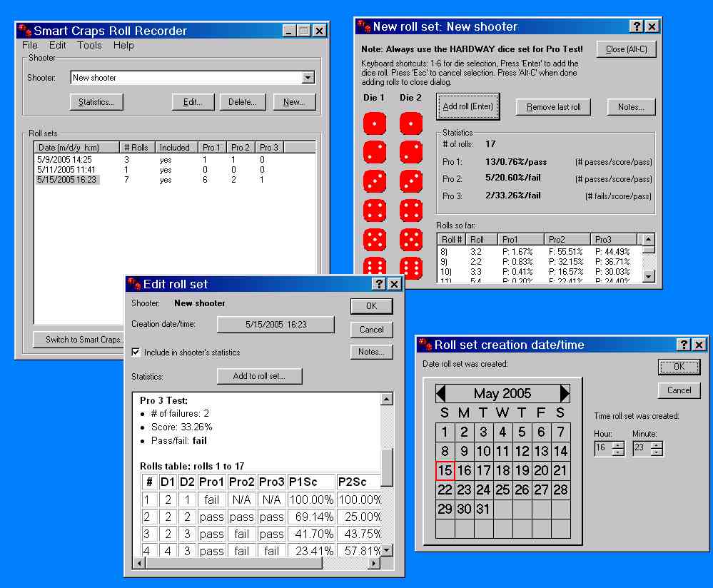Expand the Shooter dropdown list

pos(308,78)
